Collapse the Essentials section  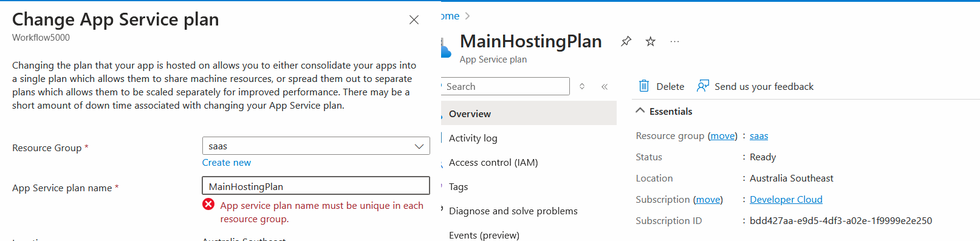pyautogui.click(x=640, y=111)
